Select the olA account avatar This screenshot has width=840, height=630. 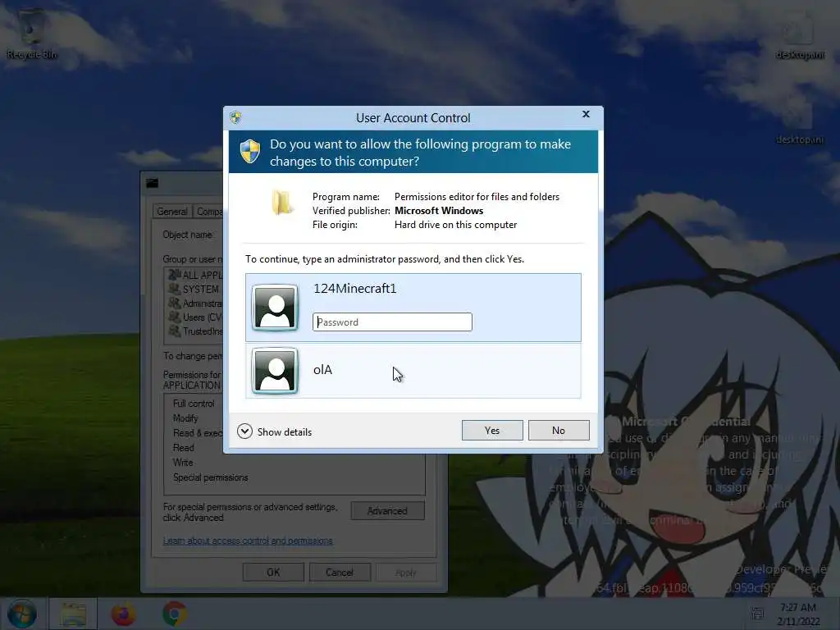275,371
